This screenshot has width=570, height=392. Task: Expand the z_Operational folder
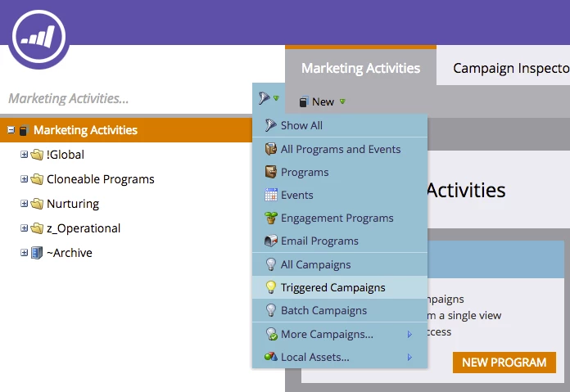(x=24, y=228)
